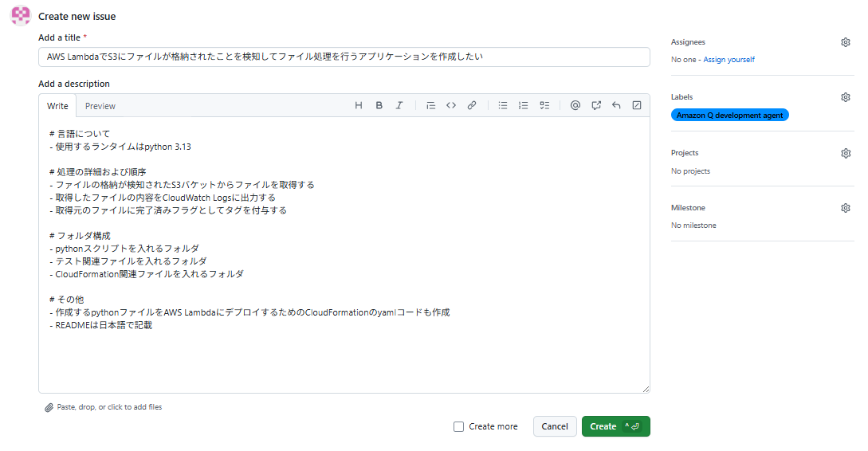Click into the issue title field
This screenshot has width=868, height=451.
click(x=344, y=57)
